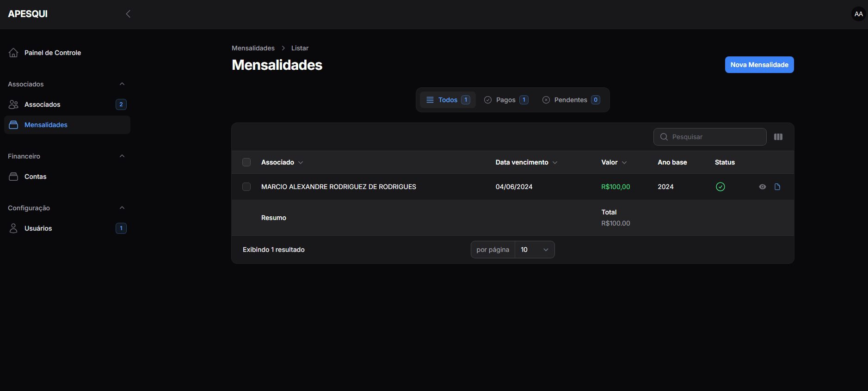Screen dimensions: 868x391
Task: Open the per page dropdown showing 10
Action: (x=534, y=250)
